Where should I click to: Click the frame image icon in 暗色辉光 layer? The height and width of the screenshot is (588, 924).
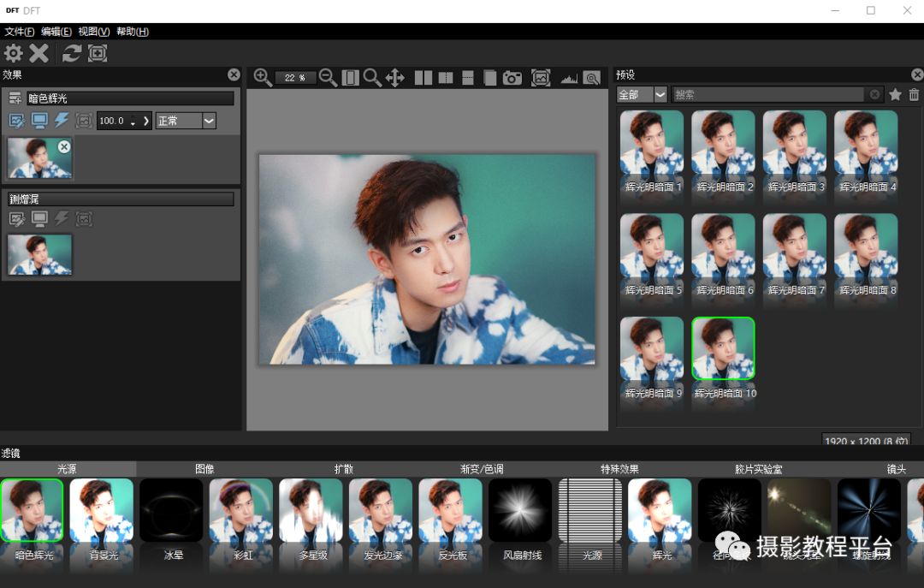tap(84, 121)
